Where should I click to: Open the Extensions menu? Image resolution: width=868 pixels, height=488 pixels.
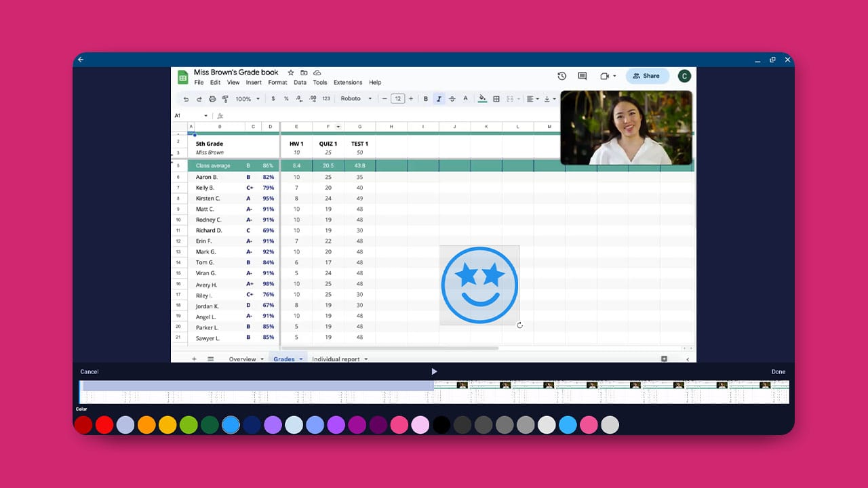tap(348, 83)
